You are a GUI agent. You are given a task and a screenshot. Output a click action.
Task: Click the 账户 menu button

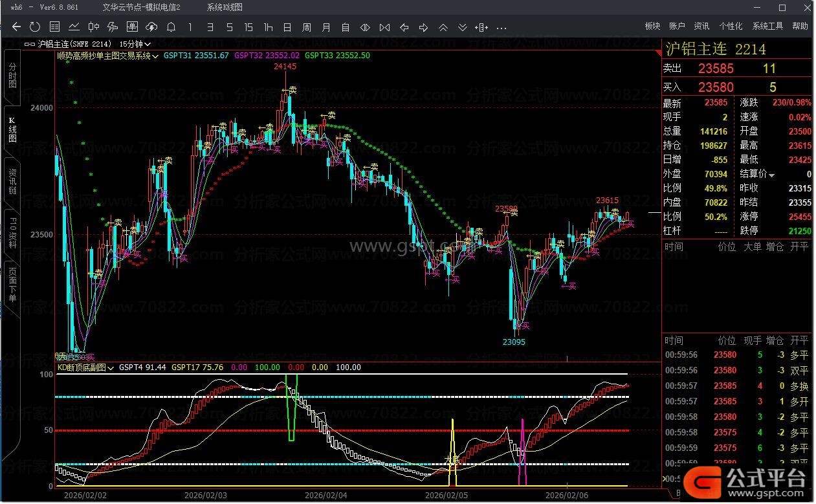[677, 27]
